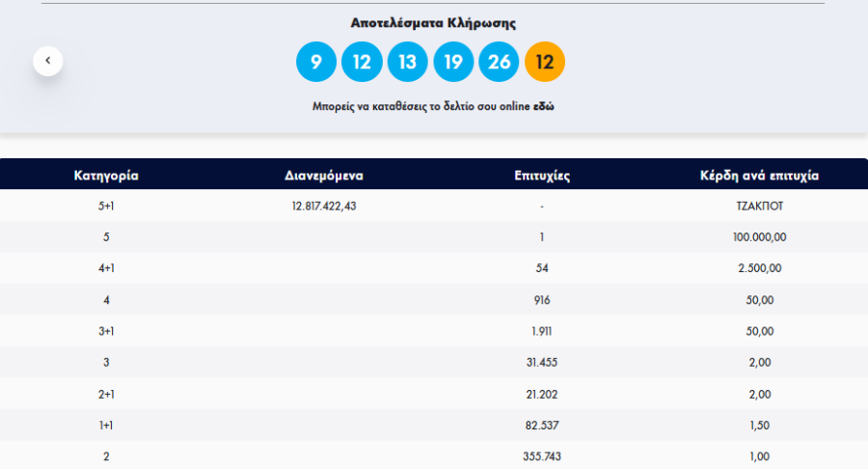Select the Επιτυχίες column header

tap(543, 176)
